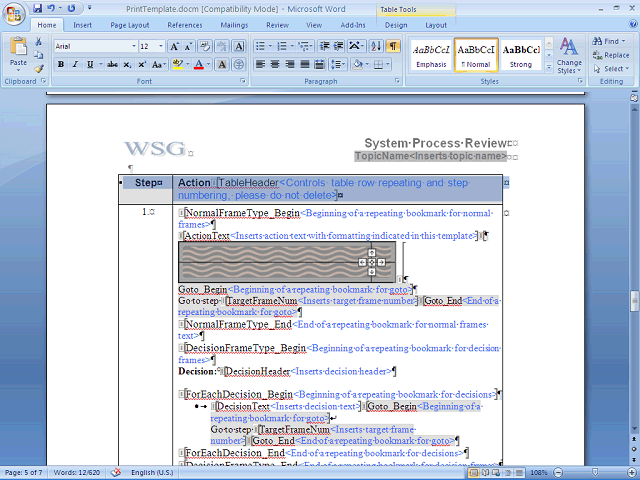Copy the selection
The image size is (640, 480).
[x=38, y=55]
